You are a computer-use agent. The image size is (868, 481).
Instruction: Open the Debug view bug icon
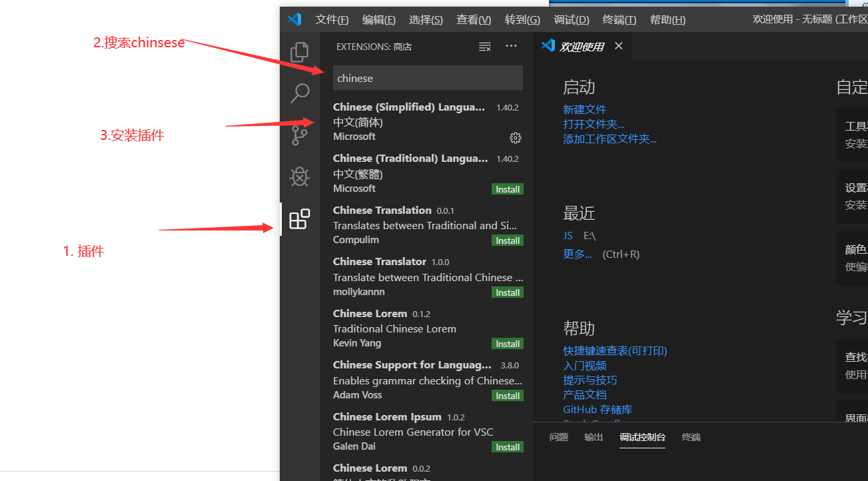pyautogui.click(x=300, y=177)
